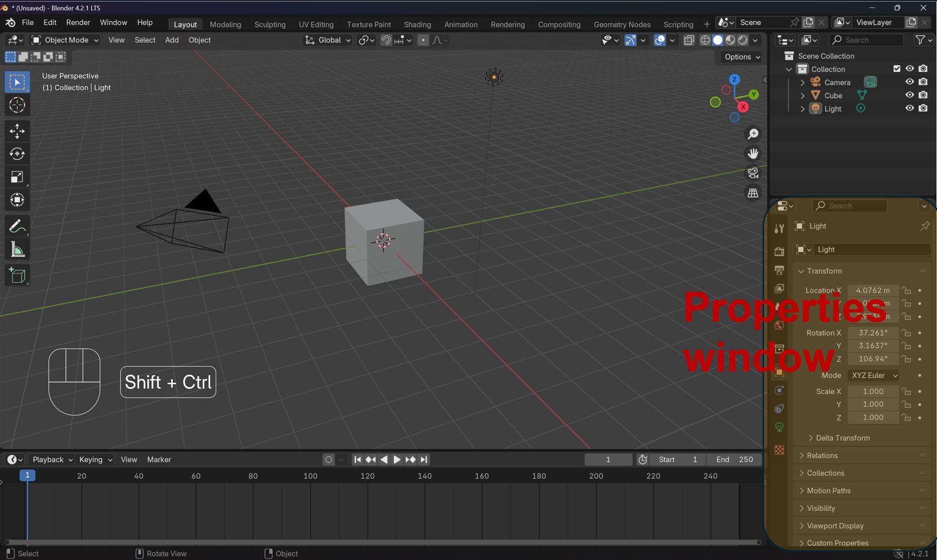Switch to rendered viewport shading
This screenshot has width=937, height=560.
click(742, 40)
